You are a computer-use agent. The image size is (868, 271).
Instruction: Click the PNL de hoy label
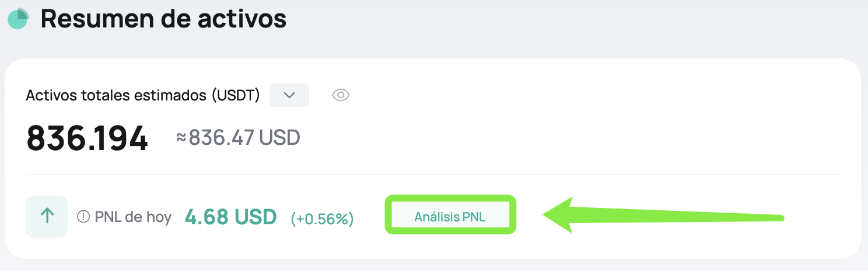click(x=133, y=217)
